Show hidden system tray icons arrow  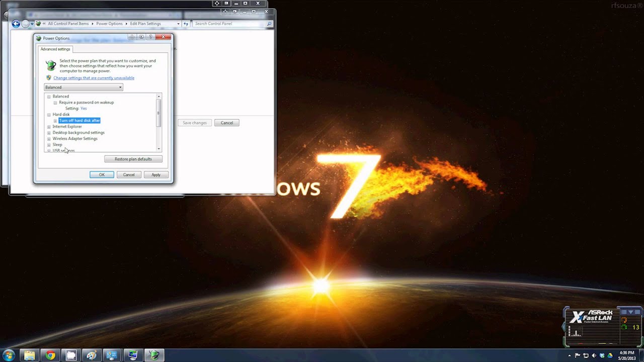click(571, 355)
